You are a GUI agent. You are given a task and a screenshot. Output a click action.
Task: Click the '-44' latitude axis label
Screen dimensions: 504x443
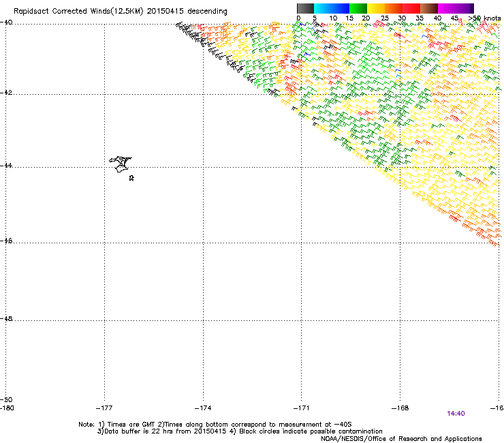coord(6,165)
